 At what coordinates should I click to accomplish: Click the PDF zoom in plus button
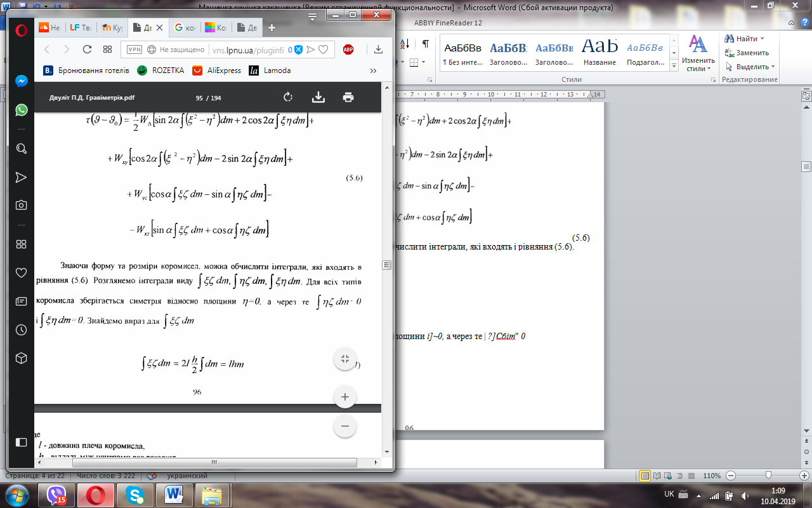pyautogui.click(x=345, y=398)
